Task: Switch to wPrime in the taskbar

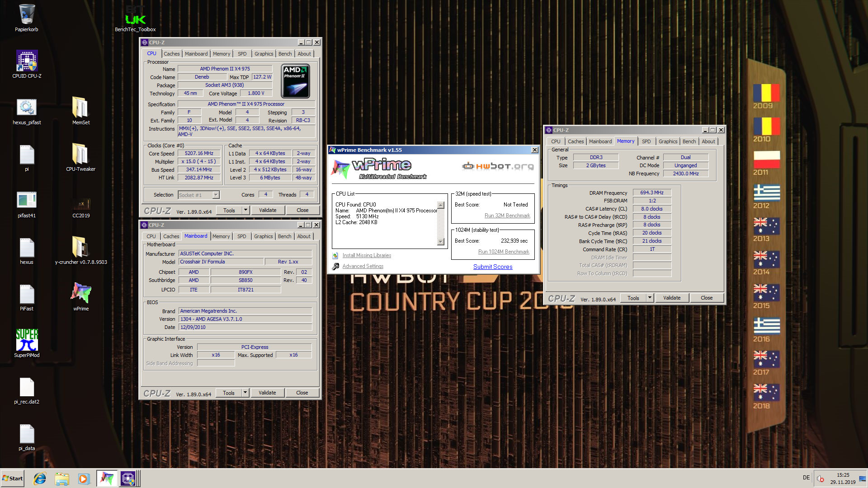Action: point(107,478)
